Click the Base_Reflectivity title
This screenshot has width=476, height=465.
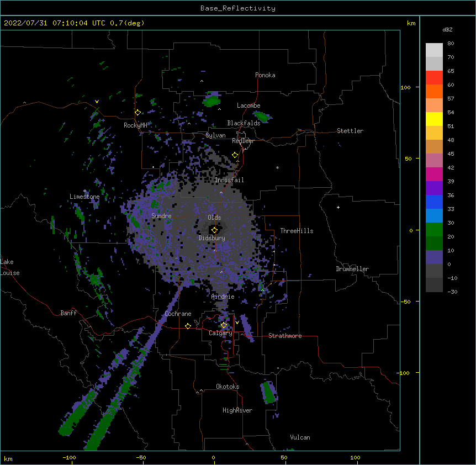(x=238, y=8)
